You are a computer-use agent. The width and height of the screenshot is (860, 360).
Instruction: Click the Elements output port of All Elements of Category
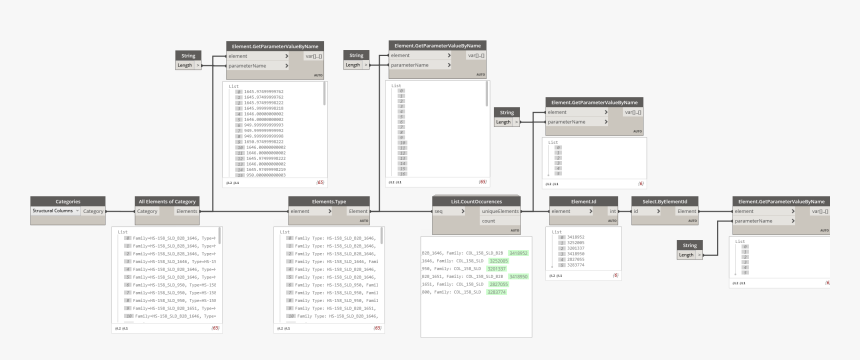pos(187,211)
